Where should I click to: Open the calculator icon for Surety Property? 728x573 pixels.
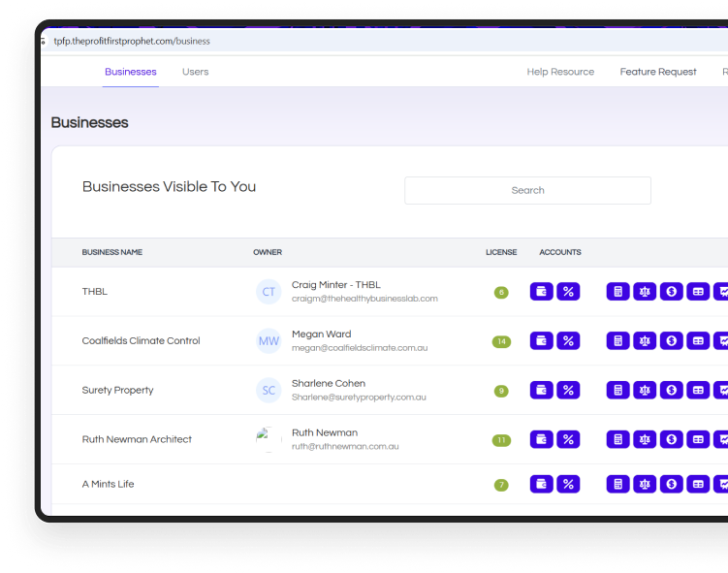coord(617,390)
